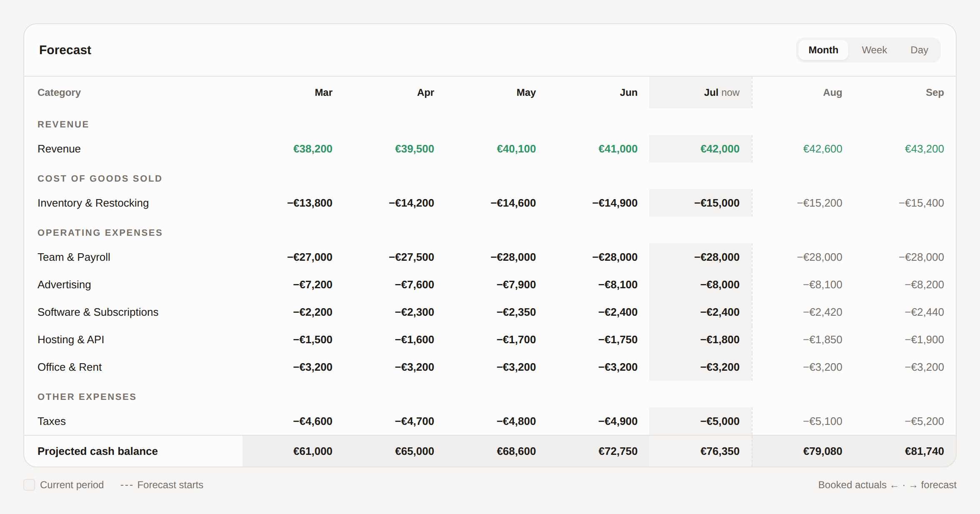The image size is (980, 514).
Task: Select the Mar column header
Action: point(323,92)
